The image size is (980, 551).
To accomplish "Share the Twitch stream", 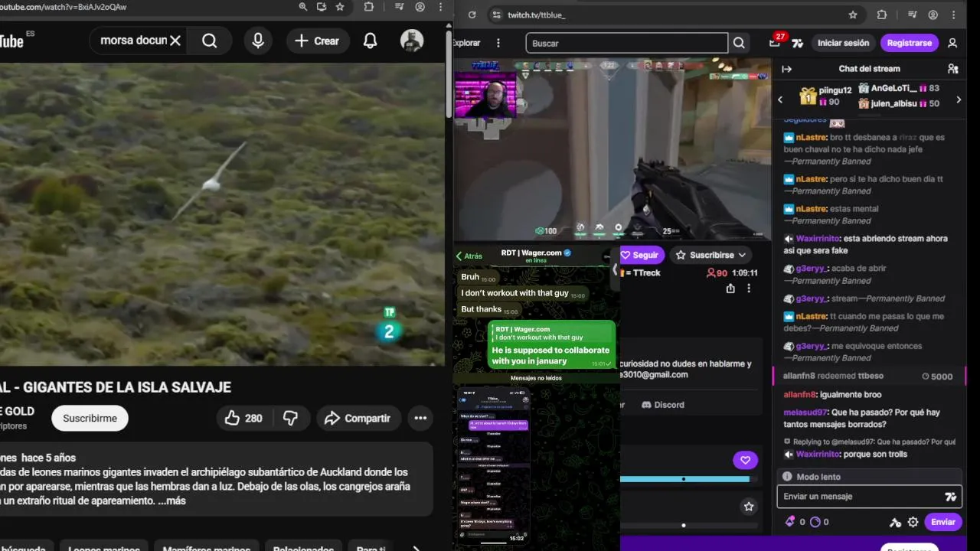I will pyautogui.click(x=730, y=289).
